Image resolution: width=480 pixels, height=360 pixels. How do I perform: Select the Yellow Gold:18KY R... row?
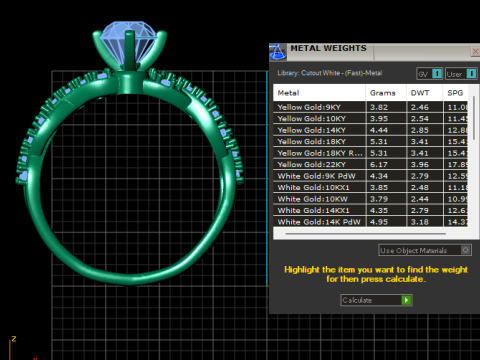tap(370, 153)
